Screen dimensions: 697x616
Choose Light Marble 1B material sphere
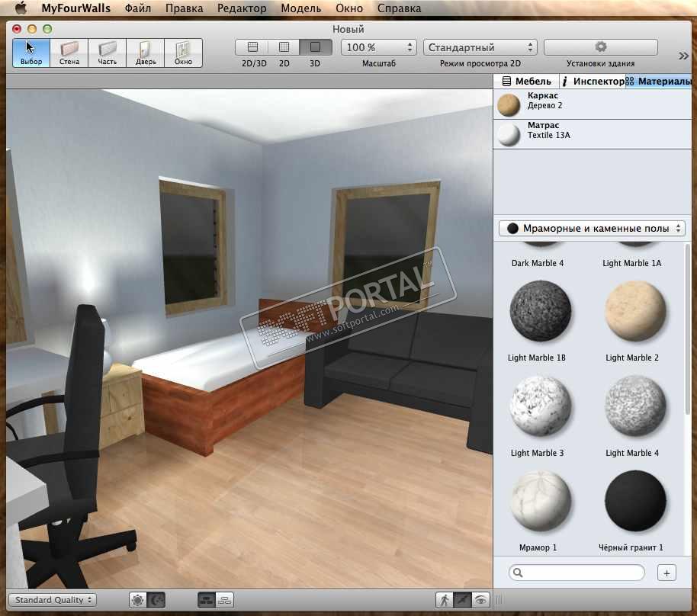[x=540, y=310]
